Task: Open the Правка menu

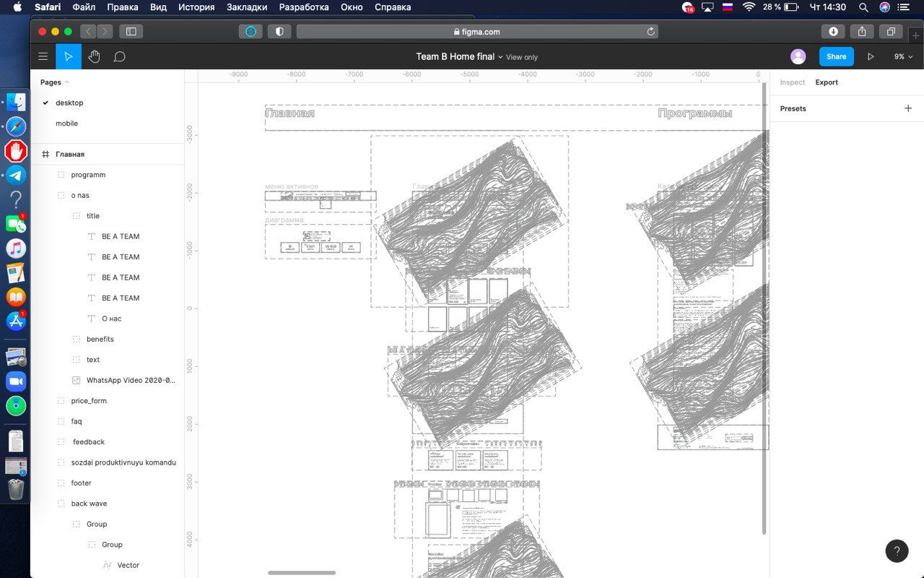Action: coord(123,7)
